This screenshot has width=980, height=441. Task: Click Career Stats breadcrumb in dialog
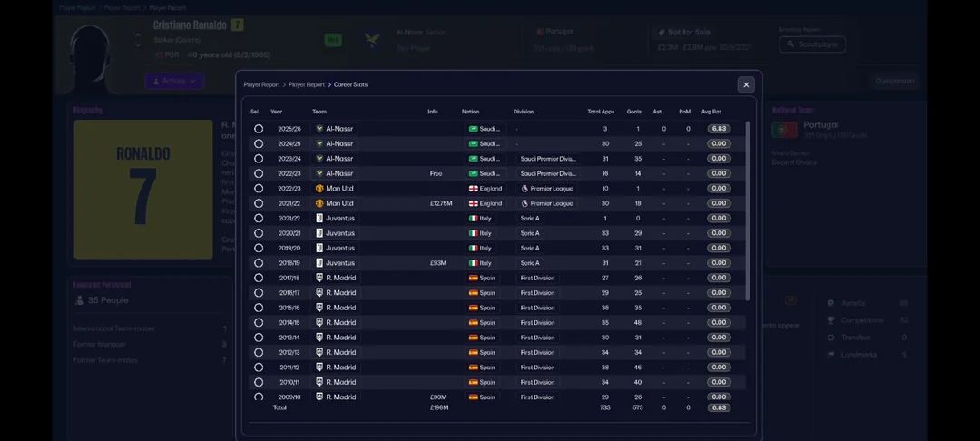tap(350, 85)
